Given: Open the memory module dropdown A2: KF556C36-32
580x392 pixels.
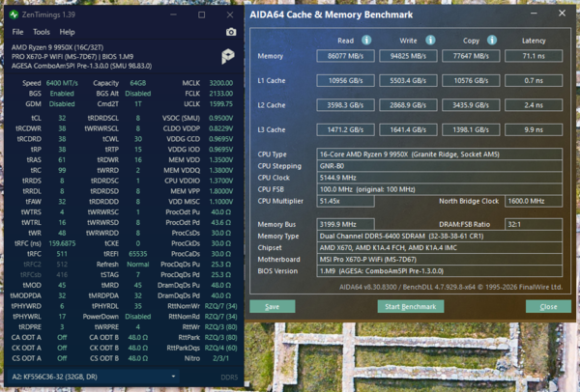Looking at the screenshot, I should [93, 377].
